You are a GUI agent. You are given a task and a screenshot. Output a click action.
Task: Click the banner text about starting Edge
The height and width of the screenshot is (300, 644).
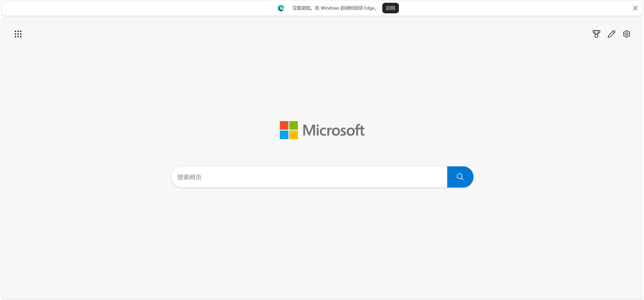335,8
